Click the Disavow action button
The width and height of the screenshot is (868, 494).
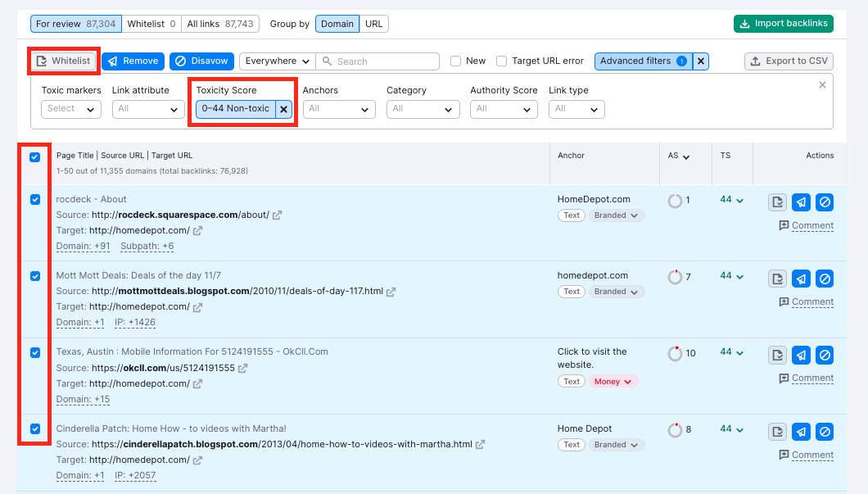(x=202, y=61)
